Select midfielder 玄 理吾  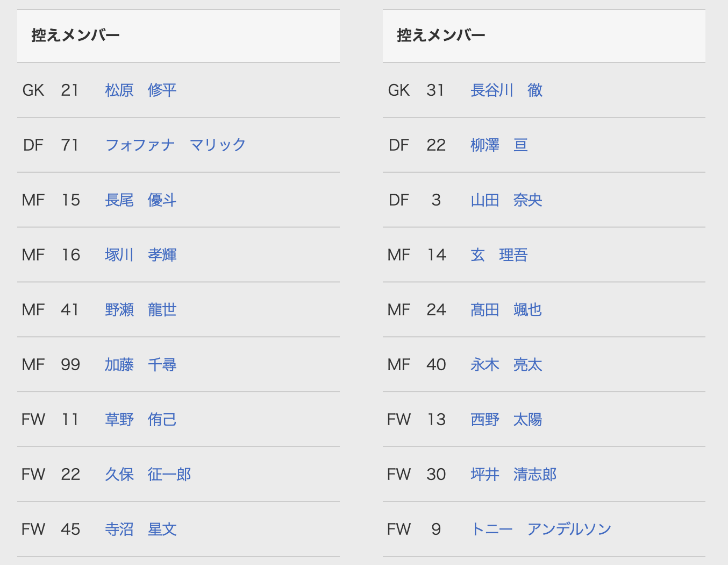(499, 255)
